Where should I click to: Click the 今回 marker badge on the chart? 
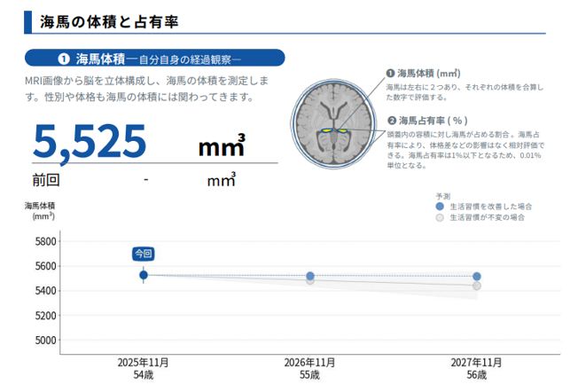pyautogui.click(x=143, y=254)
